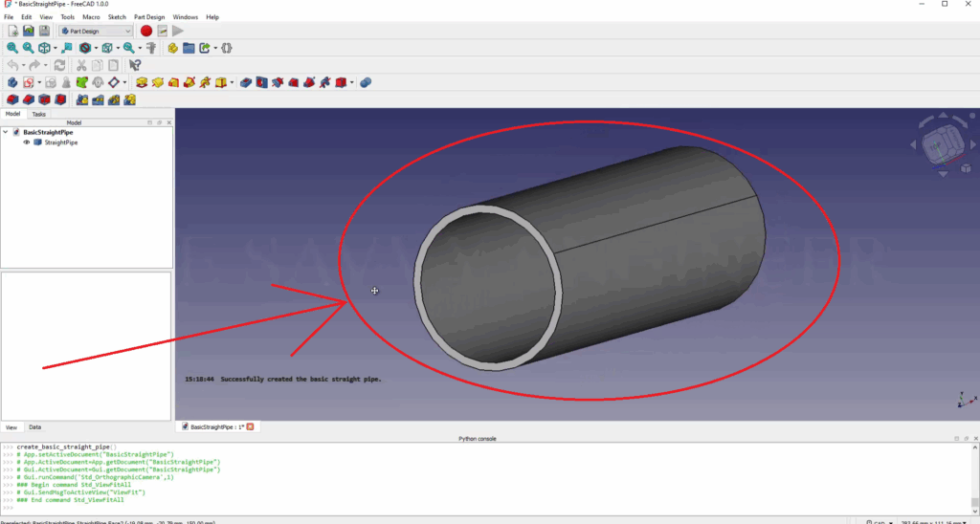Click the Chamfer tool icon
980x524 pixels.
28,100
